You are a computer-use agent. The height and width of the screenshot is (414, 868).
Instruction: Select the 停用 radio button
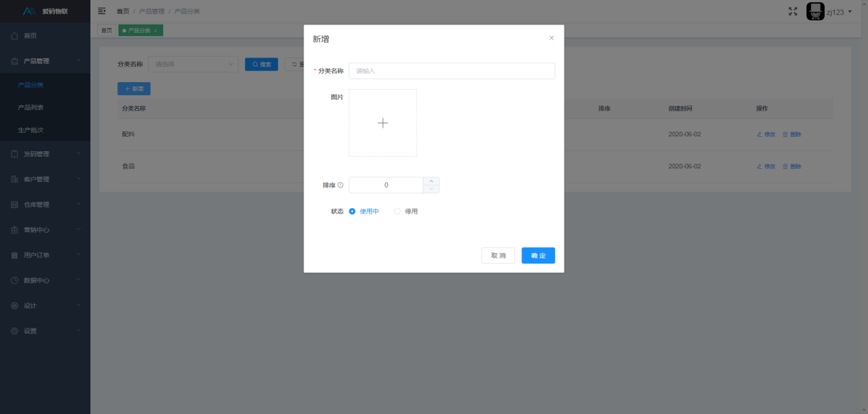(x=397, y=211)
